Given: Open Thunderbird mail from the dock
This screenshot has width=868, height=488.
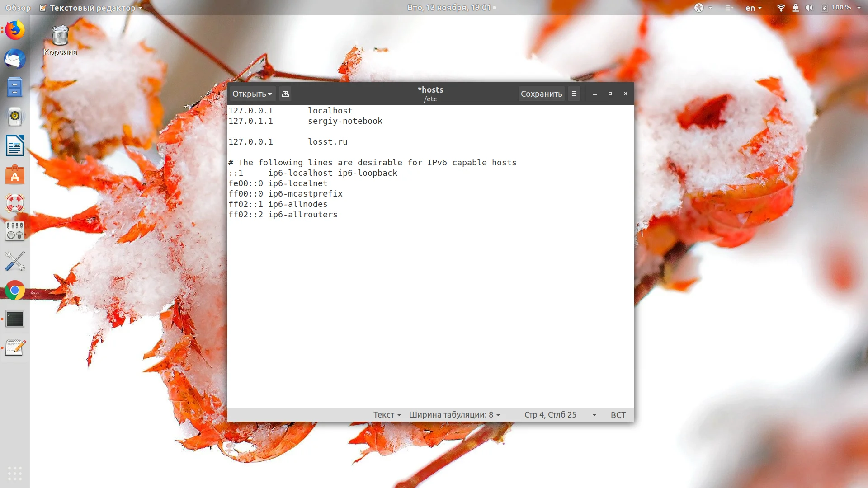Looking at the screenshot, I should (x=15, y=59).
